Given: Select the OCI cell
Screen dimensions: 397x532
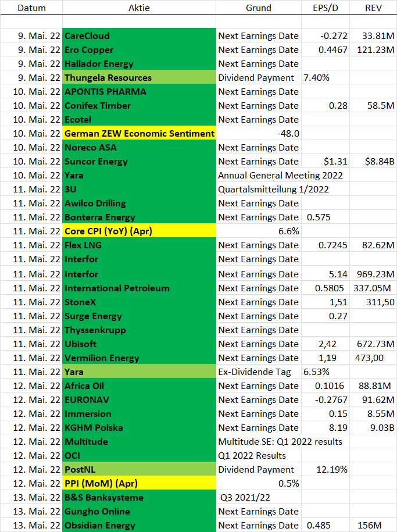Looking at the screenshot, I should (139, 455).
